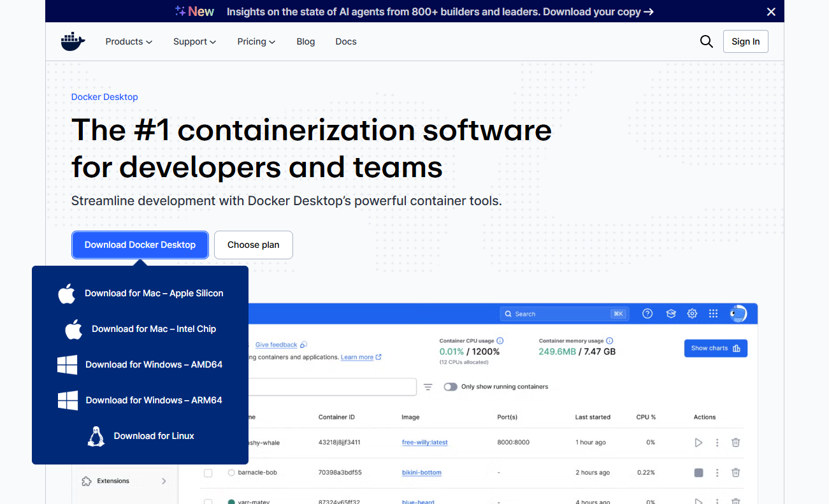829x504 pixels.
Task: Click the container search box beside the filter icon
Action: click(331, 387)
